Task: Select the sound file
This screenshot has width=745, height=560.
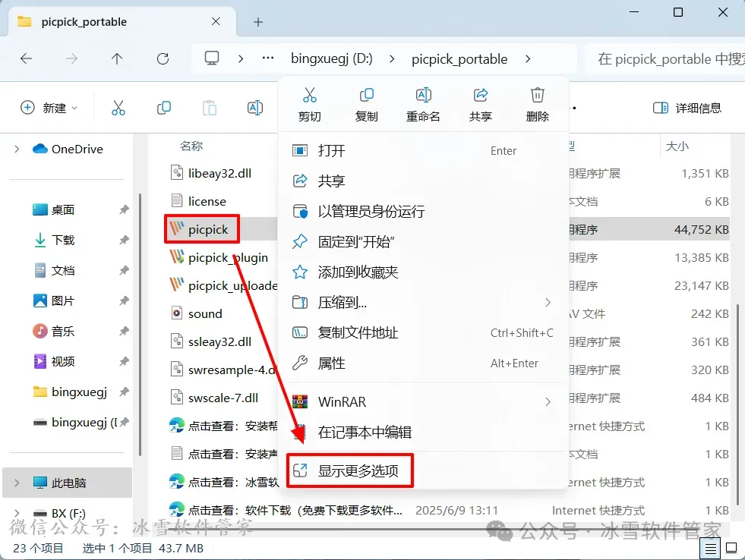Action: [x=197, y=313]
